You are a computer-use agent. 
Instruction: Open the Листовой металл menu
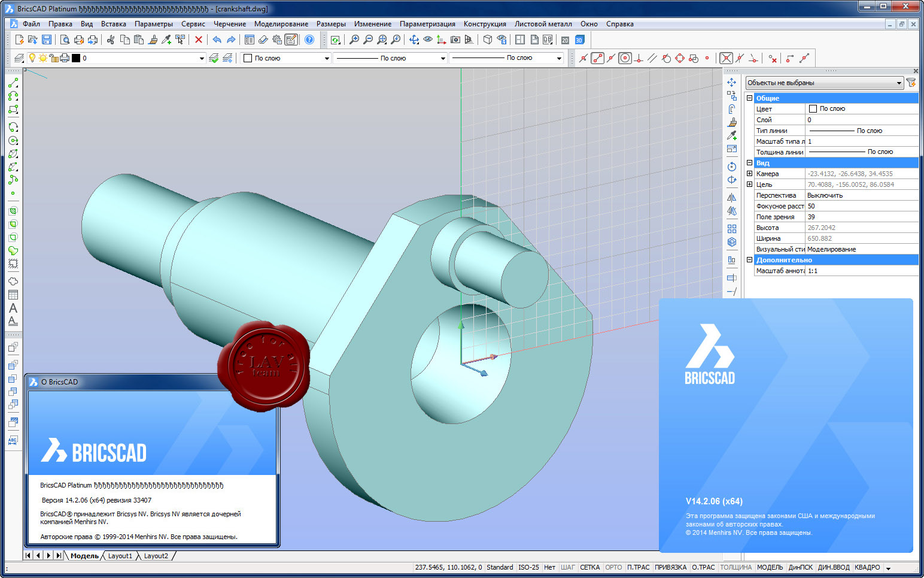pyautogui.click(x=543, y=24)
